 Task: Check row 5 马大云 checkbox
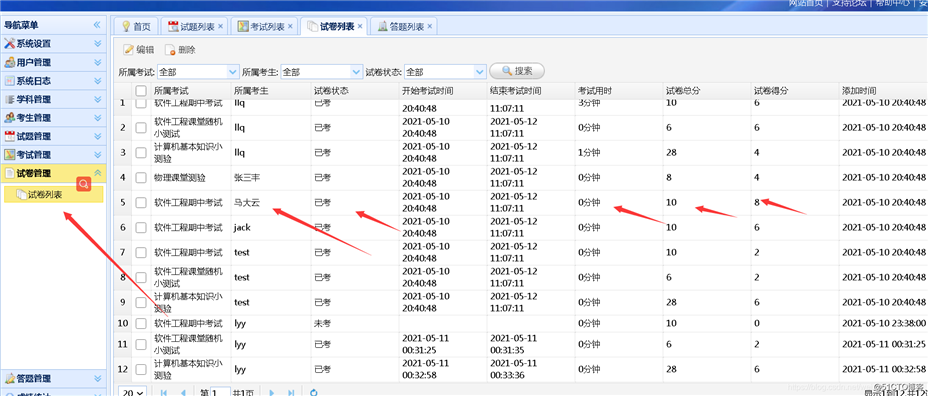141,202
